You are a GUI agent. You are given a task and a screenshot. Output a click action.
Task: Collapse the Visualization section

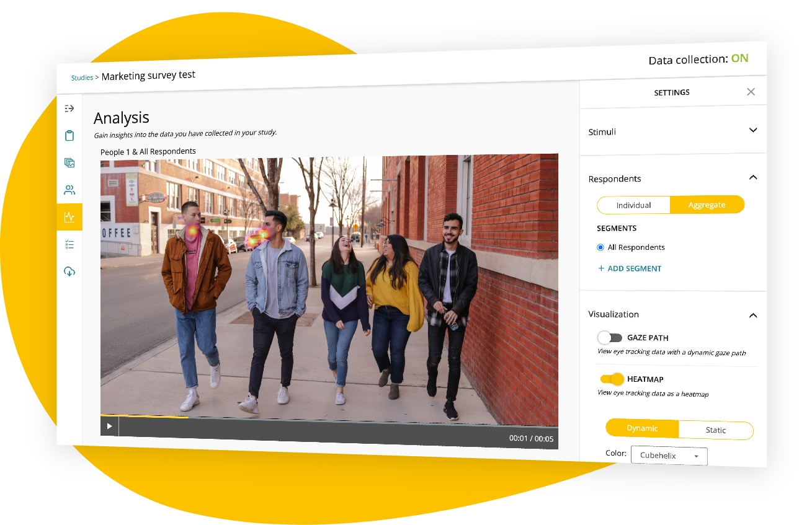click(753, 315)
